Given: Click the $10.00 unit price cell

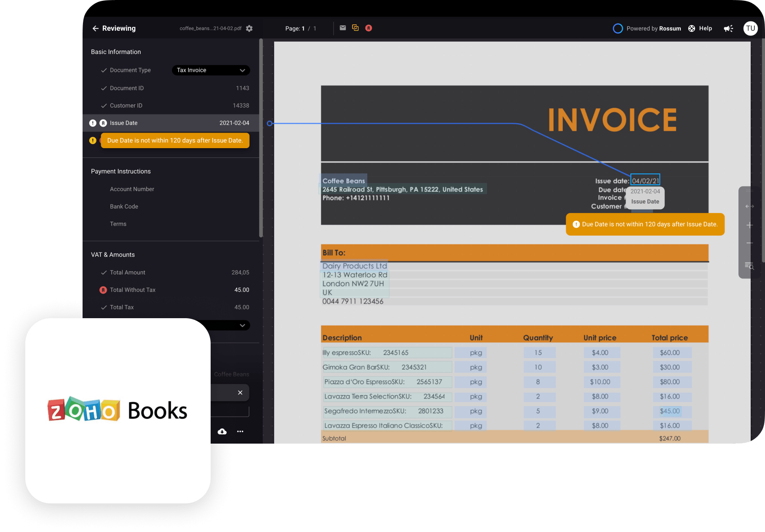Looking at the screenshot, I should click(601, 382).
